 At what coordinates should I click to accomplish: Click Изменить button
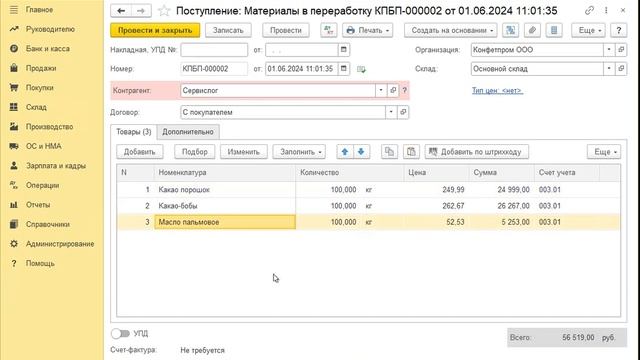pyautogui.click(x=244, y=152)
